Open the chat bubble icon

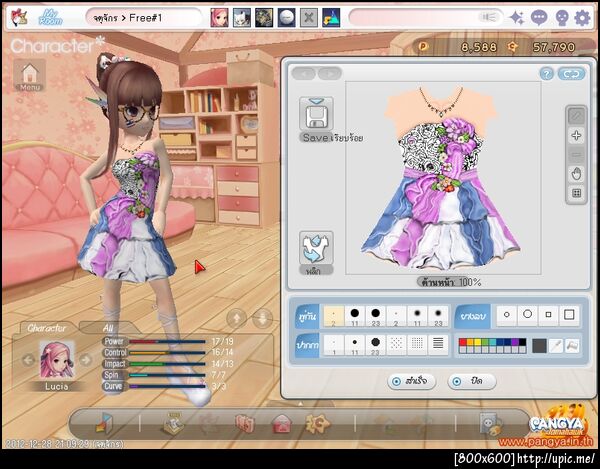click(x=539, y=18)
